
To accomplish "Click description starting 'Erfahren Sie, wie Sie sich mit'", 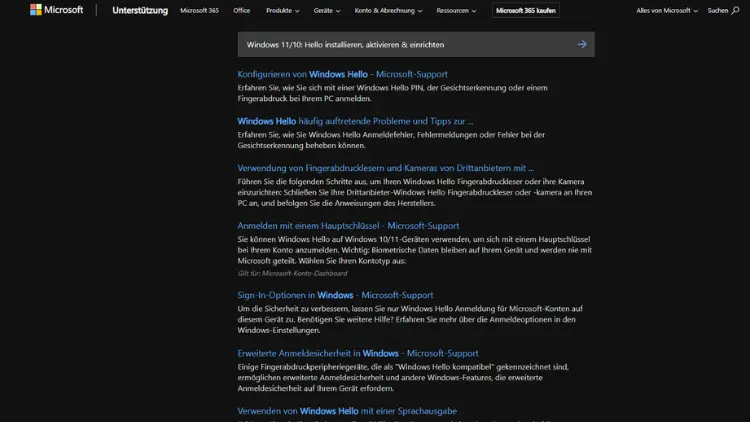I will tap(392, 93).
